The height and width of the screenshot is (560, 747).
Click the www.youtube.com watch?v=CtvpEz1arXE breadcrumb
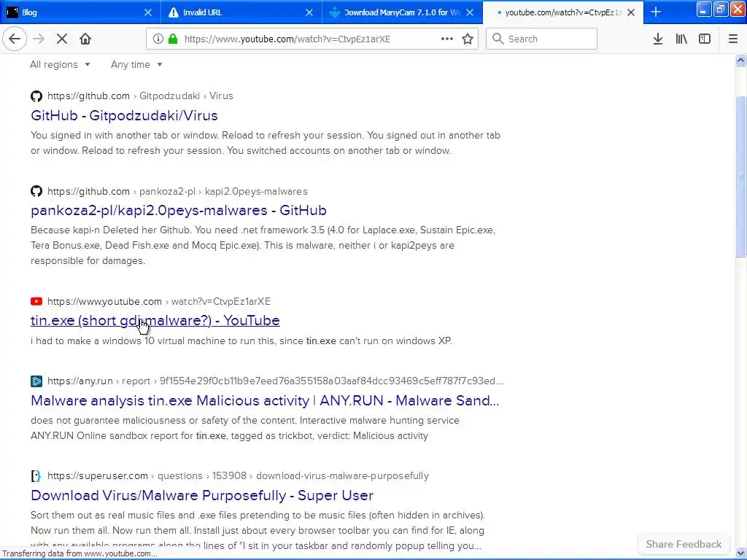[x=159, y=301]
